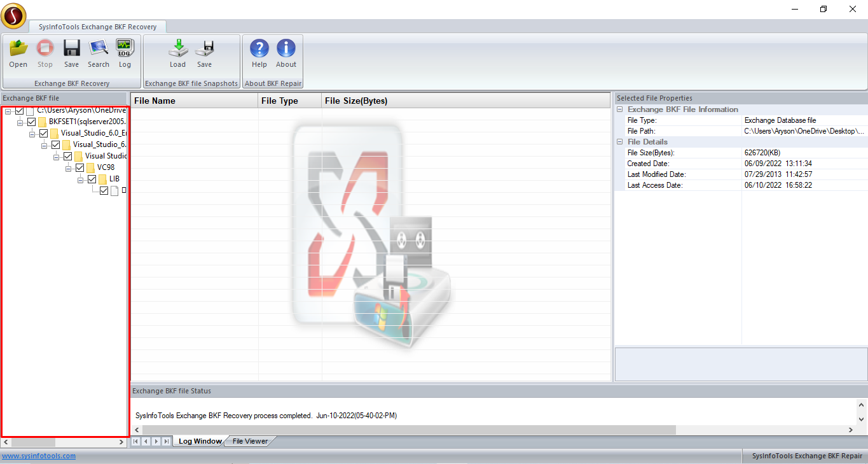Viewport: 868px width, 464px height.
Task: Toggle the Visual Studio folder checkbox
Action: click(67, 157)
